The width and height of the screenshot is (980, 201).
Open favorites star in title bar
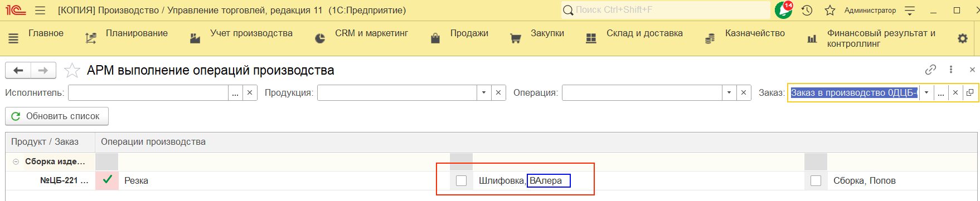click(x=830, y=10)
